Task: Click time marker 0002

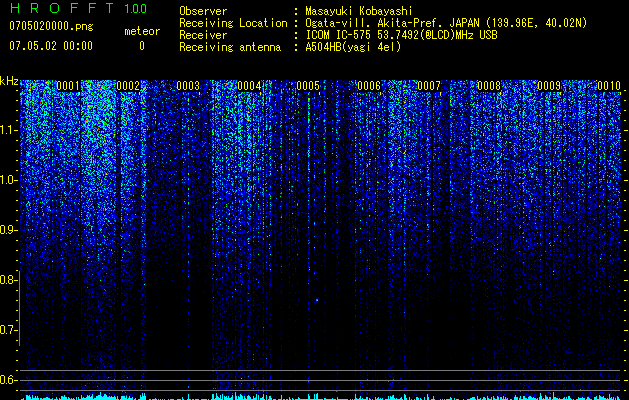Action: click(128, 86)
